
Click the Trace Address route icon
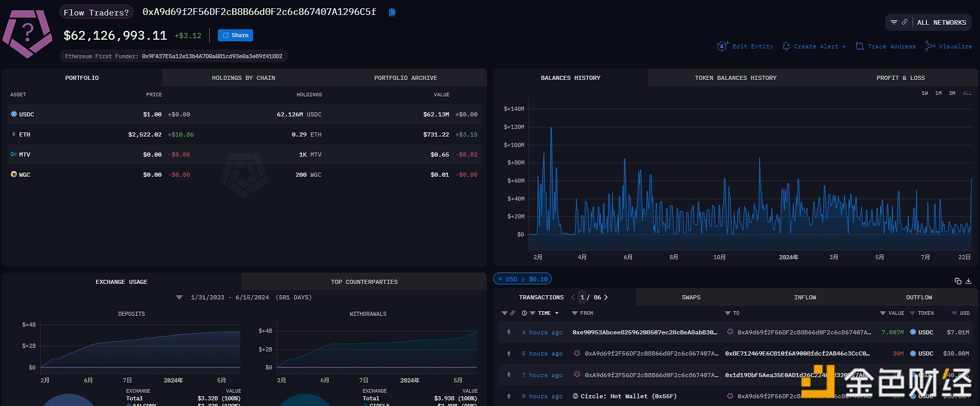tap(859, 46)
